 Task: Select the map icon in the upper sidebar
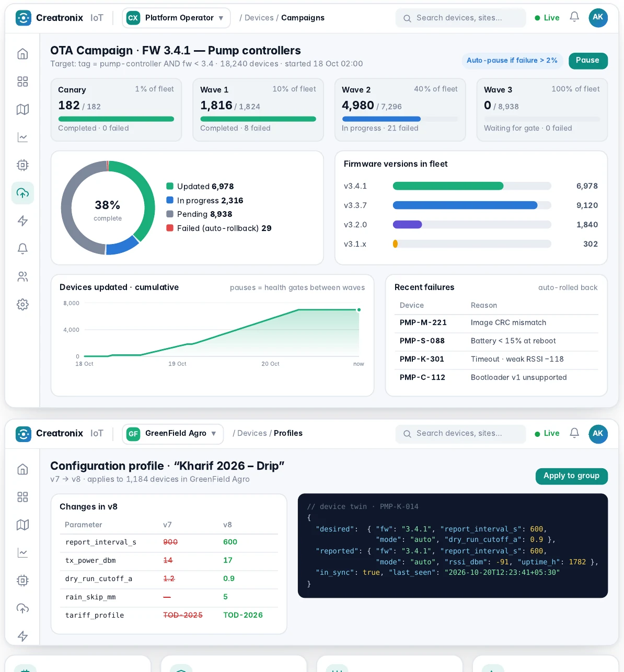22,109
